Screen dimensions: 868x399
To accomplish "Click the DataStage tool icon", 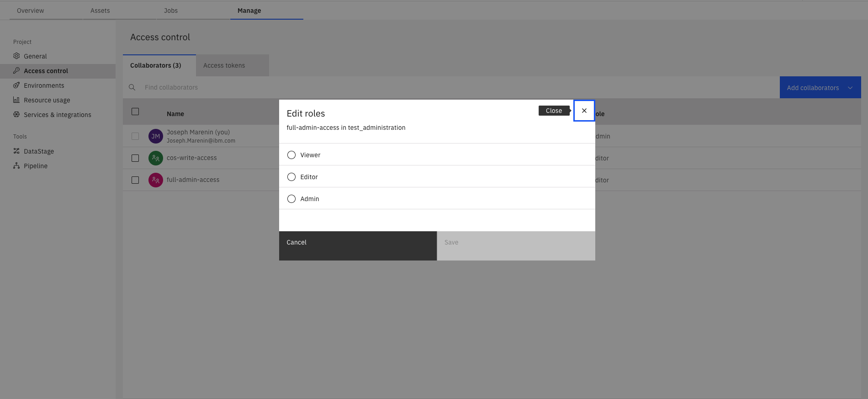I will tap(16, 151).
